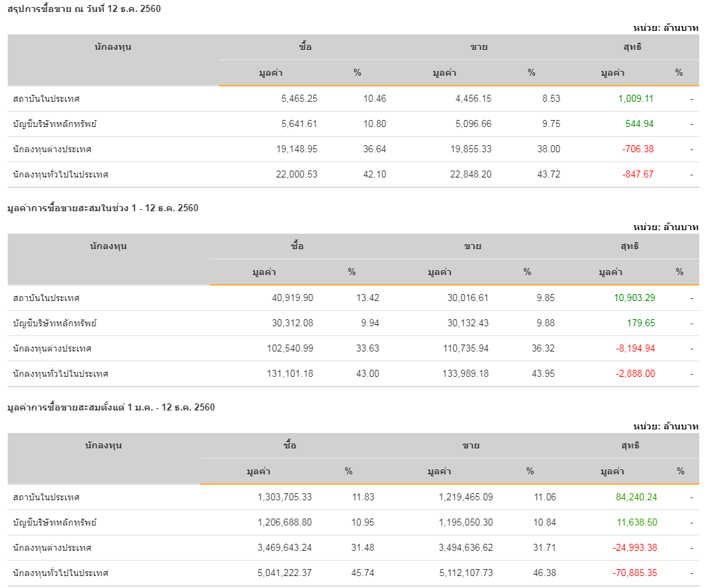Select the green net value 10,903.29
Viewport: 707px width, 588px height.
pos(634,298)
